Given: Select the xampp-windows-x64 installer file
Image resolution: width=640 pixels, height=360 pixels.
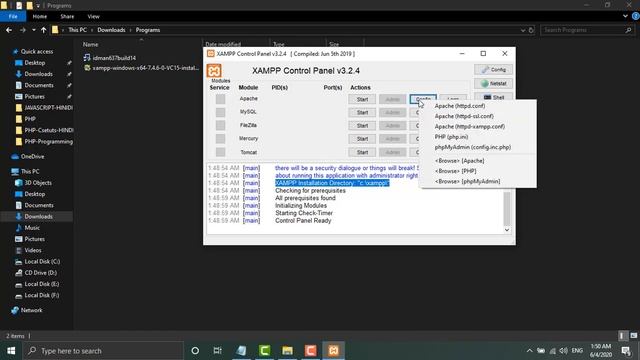Looking at the screenshot, I should point(141,68).
